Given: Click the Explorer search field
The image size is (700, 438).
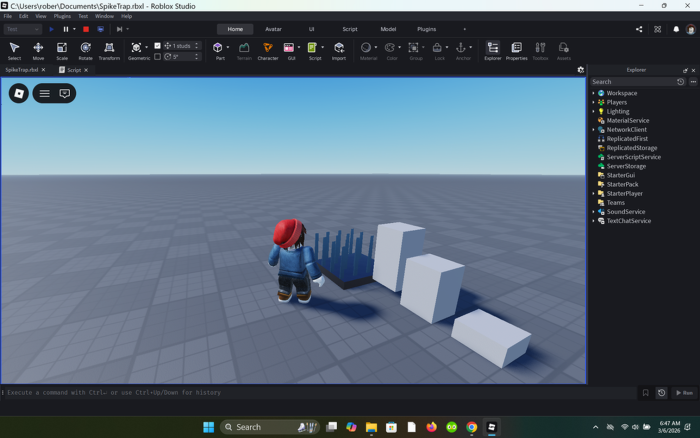Looking at the screenshot, I should pyautogui.click(x=633, y=82).
